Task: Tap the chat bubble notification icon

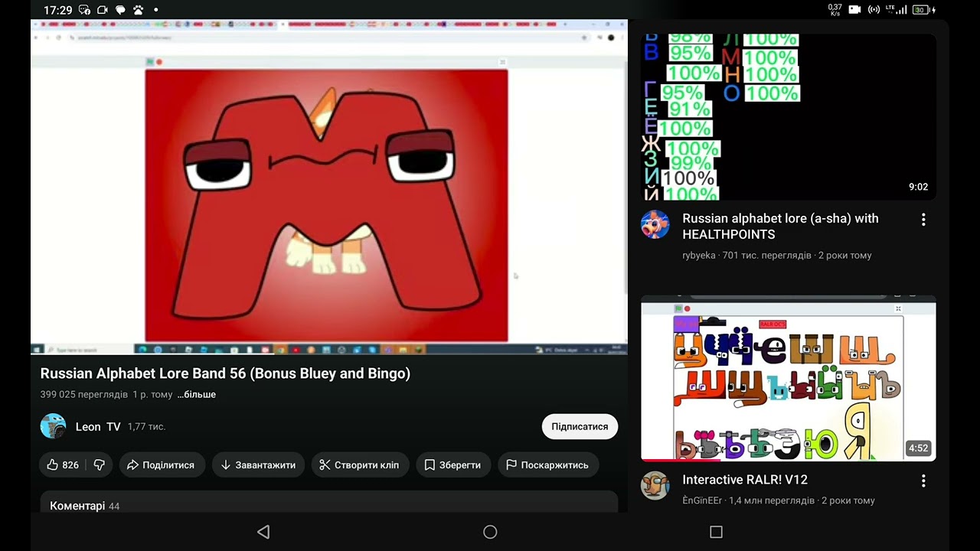Action: point(120,10)
